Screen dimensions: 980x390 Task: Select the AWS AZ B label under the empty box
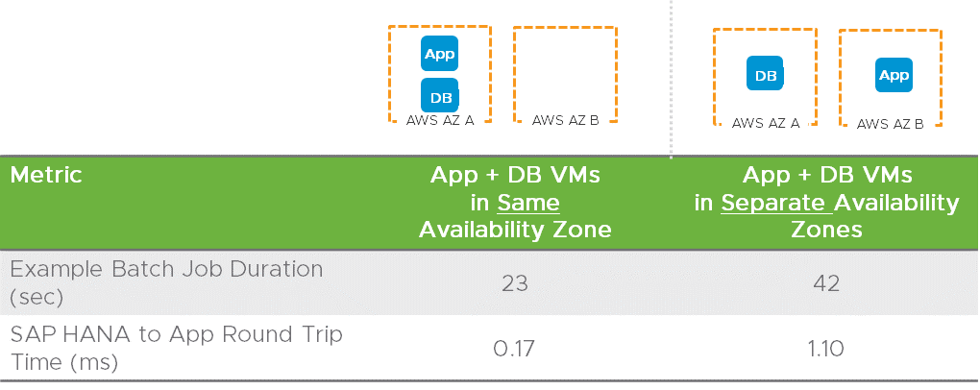click(565, 120)
